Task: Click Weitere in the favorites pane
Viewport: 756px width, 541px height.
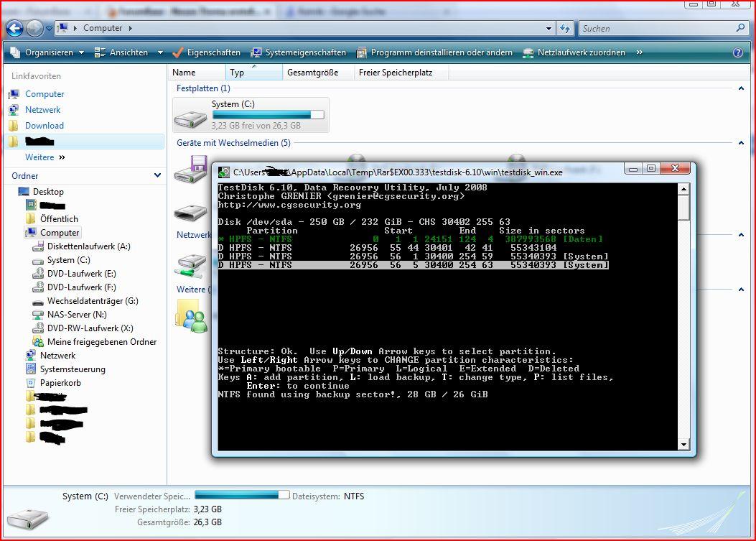Action: (x=39, y=157)
